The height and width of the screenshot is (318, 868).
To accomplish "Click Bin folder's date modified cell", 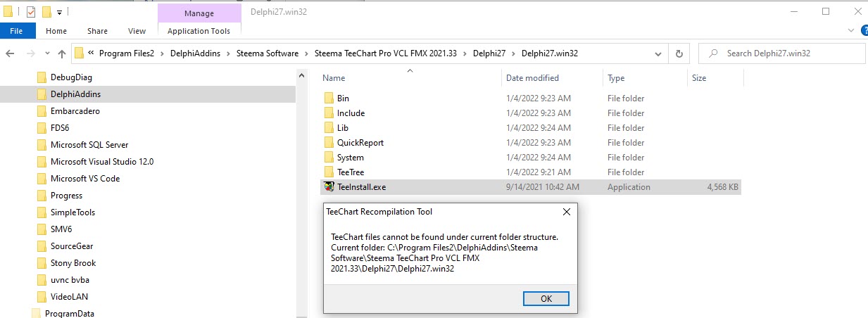I will [x=539, y=98].
